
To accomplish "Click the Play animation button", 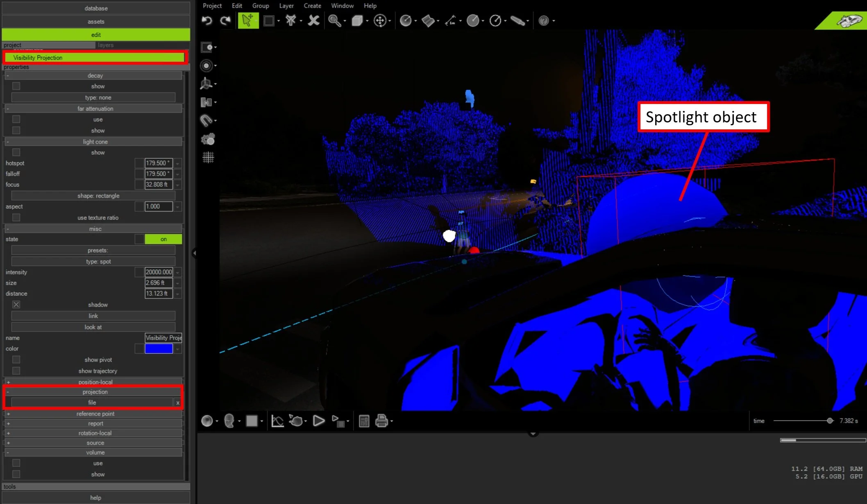I will point(318,420).
